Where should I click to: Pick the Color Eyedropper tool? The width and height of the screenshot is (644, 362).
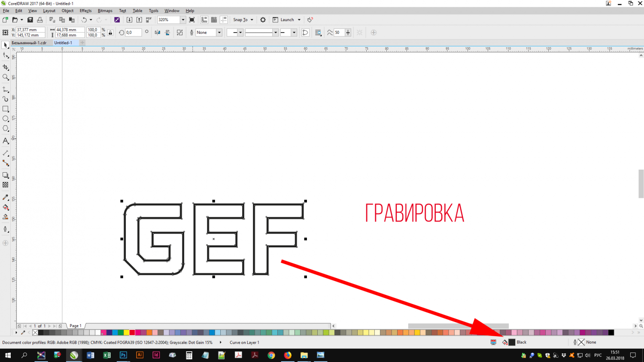pos(6,198)
